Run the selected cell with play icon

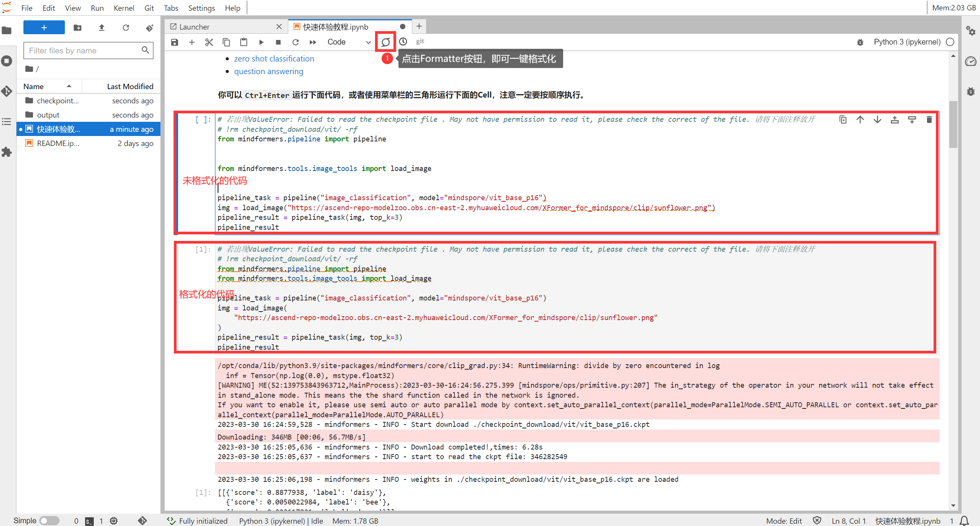[261, 42]
